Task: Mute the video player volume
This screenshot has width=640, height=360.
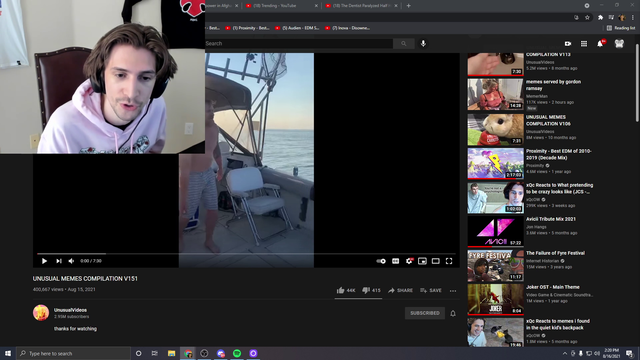Action: tap(71, 261)
